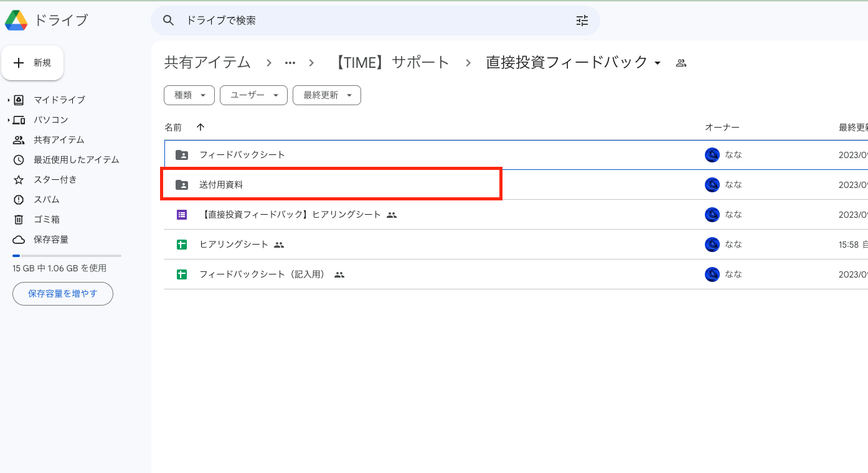Click the shared indicator on フィードバックシート（記入用）
Image resolution: width=868 pixels, height=473 pixels.
click(339, 274)
